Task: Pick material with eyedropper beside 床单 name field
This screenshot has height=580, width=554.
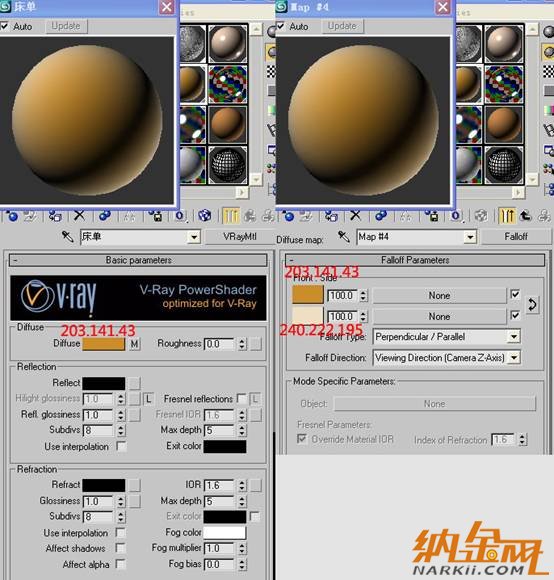Action: (x=68, y=237)
